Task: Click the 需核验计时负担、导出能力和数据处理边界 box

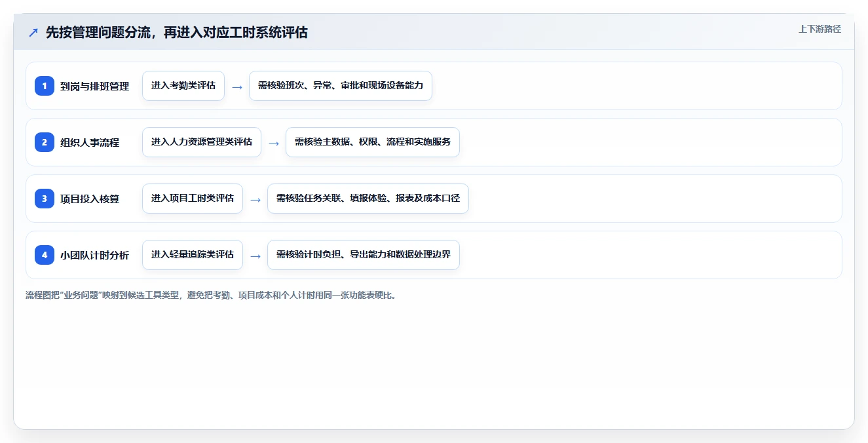Action: pyautogui.click(x=364, y=255)
